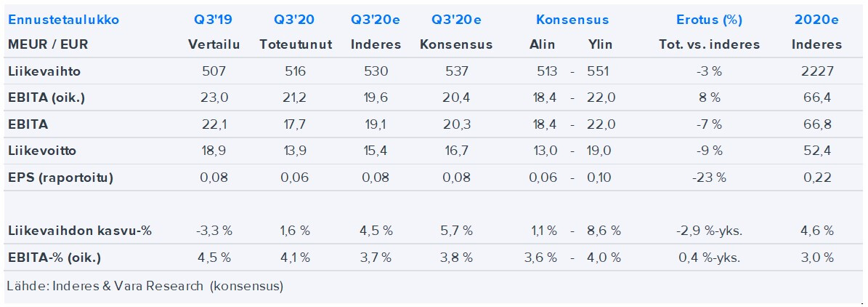The height and width of the screenshot is (307, 868).
Task: Click the EPS (raportoitu) row label
Action: 60,178
